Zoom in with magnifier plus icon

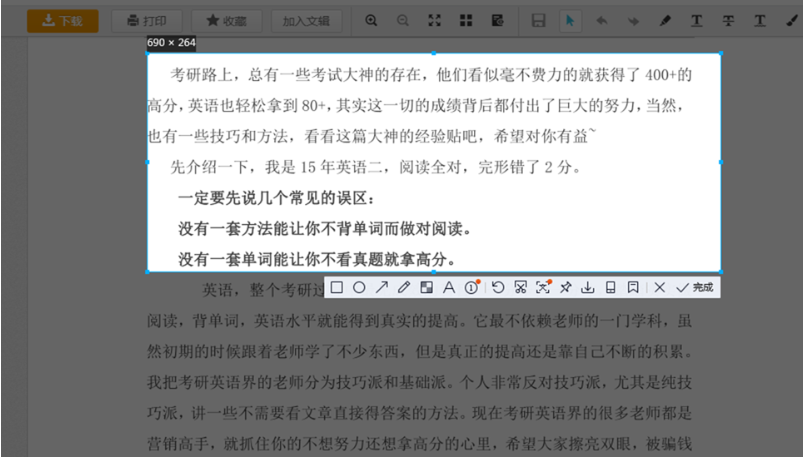pos(372,20)
